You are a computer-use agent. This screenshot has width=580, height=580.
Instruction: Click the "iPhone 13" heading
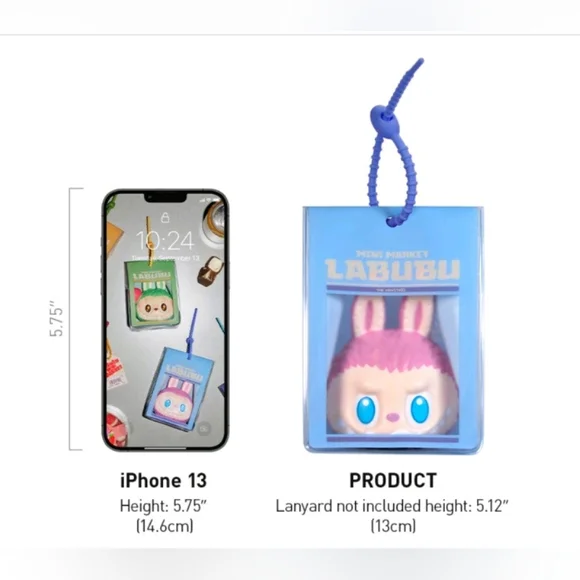click(x=163, y=480)
